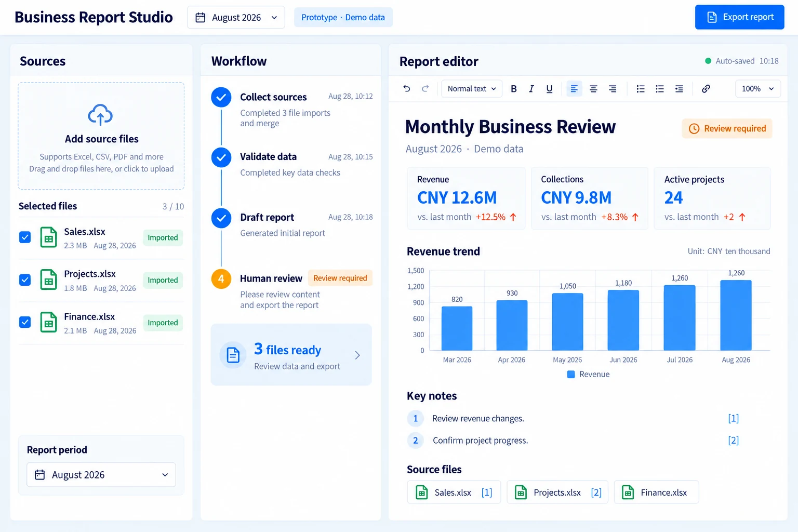The width and height of the screenshot is (798, 532).
Task: Open the Report period August 2026 dropdown
Action: point(101,475)
